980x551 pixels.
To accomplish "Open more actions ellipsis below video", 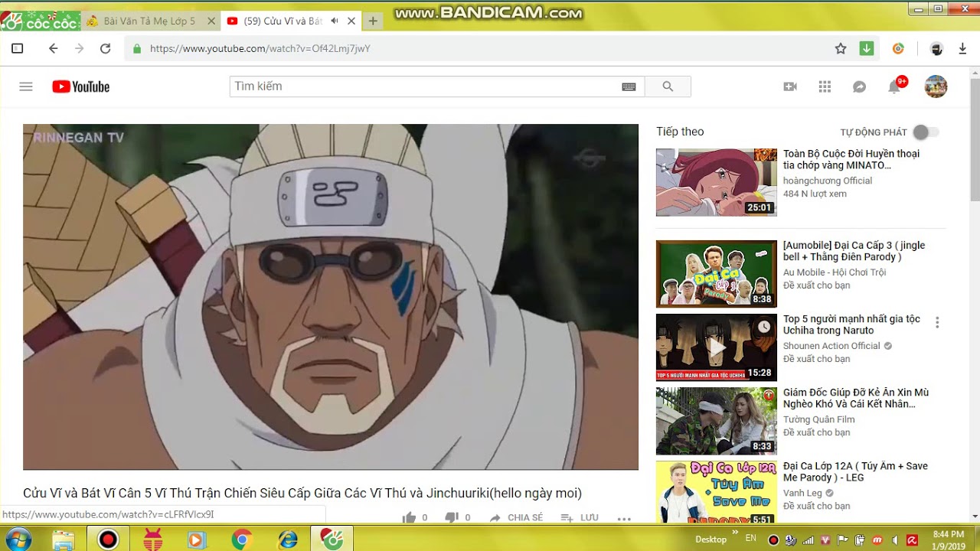I will 624,518.
